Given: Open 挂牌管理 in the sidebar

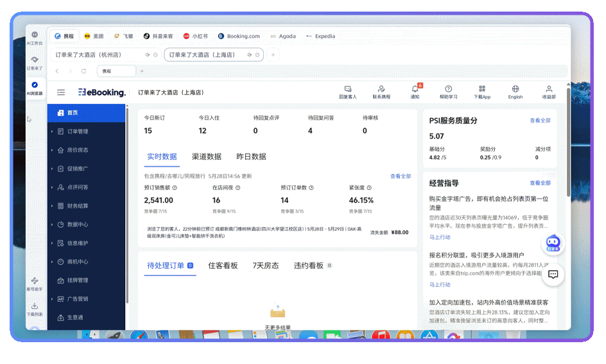Looking at the screenshot, I should pyautogui.click(x=86, y=280).
